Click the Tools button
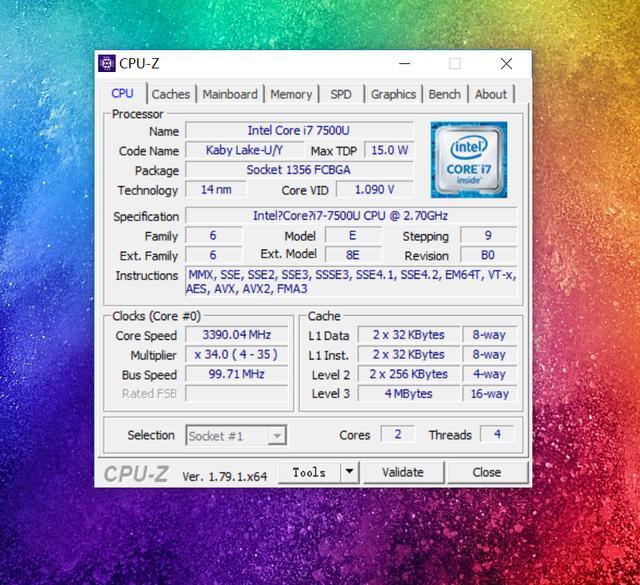The height and width of the screenshot is (585, 640). pos(309,472)
